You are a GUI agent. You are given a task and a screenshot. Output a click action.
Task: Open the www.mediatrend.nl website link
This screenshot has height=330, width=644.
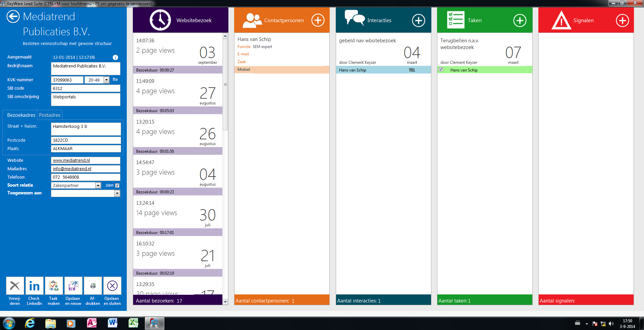(71, 160)
